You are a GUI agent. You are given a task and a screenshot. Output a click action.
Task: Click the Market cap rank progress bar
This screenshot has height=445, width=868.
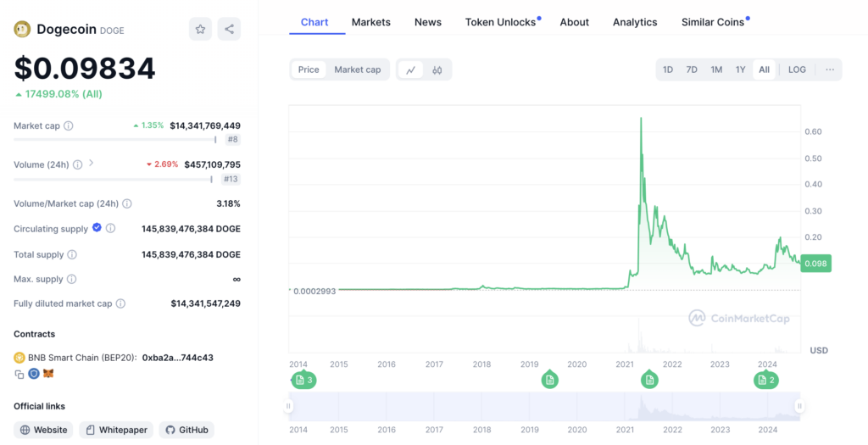click(x=115, y=140)
